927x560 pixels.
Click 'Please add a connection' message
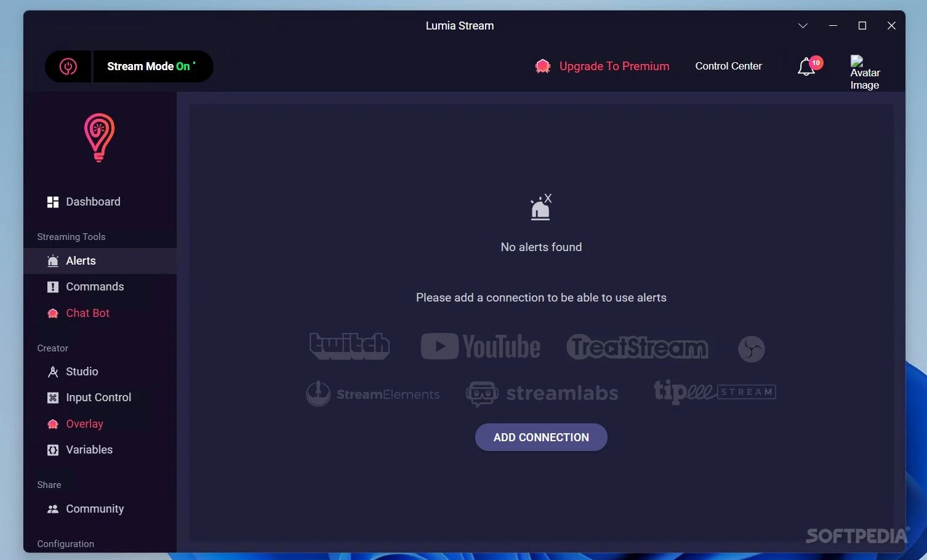pyautogui.click(x=541, y=298)
